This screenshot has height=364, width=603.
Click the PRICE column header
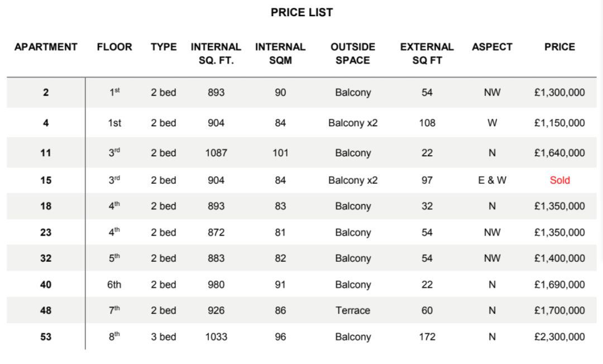coord(559,47)
